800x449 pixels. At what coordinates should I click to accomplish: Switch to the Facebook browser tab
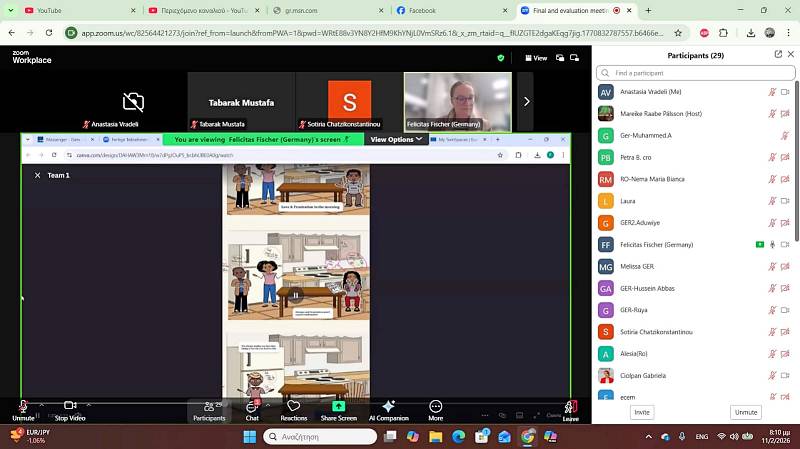tap(421, 10)
